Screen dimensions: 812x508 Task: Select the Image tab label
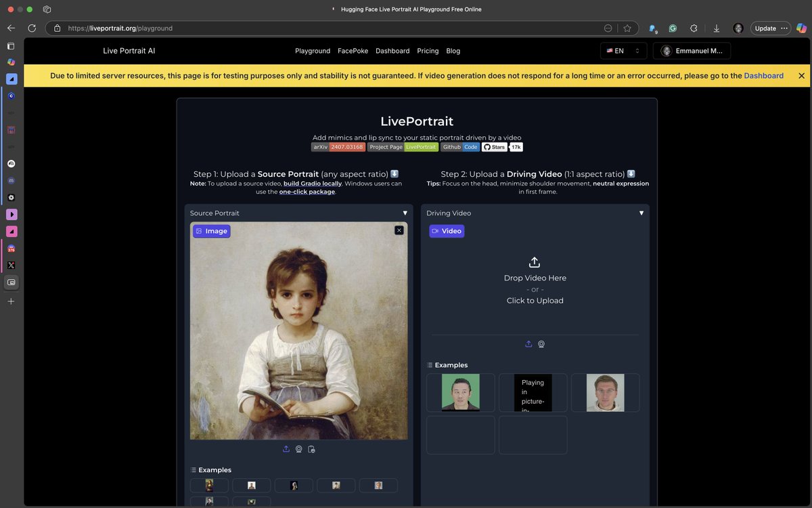pyautogui.click(x=211, y=231)
